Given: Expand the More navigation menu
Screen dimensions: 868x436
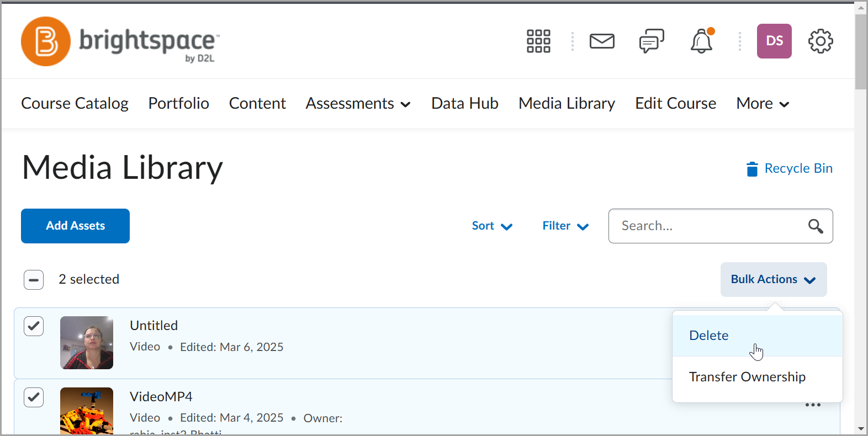Looking at the screenshot, I should tap(763, 104).
